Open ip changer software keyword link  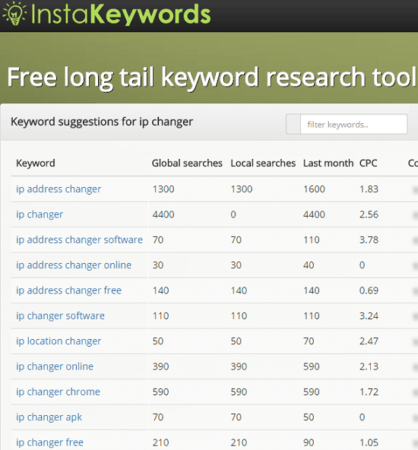coord(60,316)
